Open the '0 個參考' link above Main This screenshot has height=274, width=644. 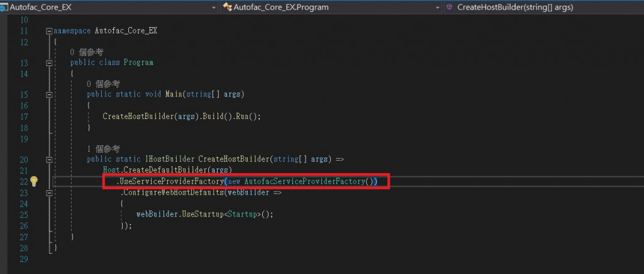(103, 84)
